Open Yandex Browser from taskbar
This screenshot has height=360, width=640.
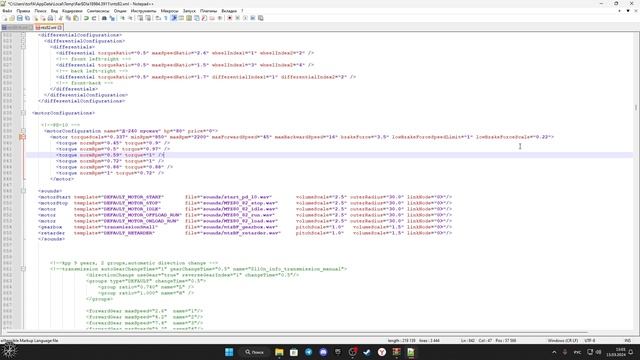pos(382,352)
